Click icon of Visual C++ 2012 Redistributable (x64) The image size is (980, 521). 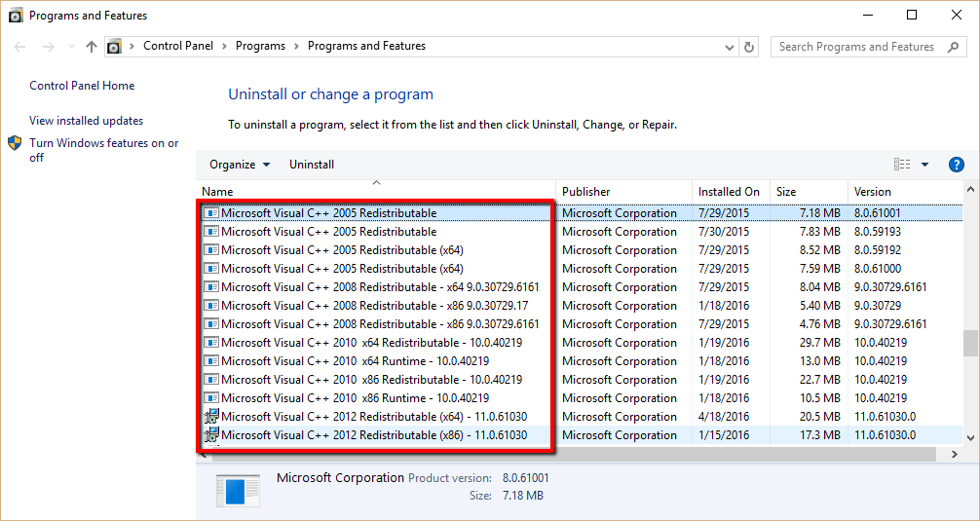point(211,416)
